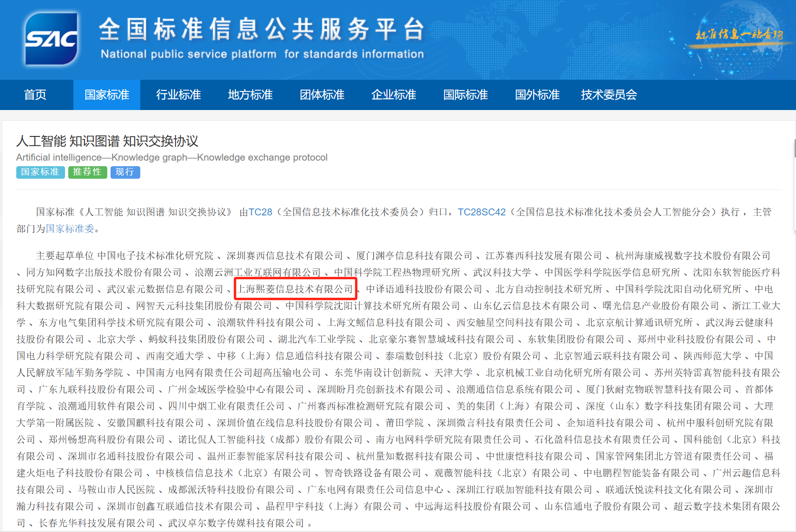Switch to the 国家标准 navigation tab
Screen dimensions: 796x532
click(106, 95)
